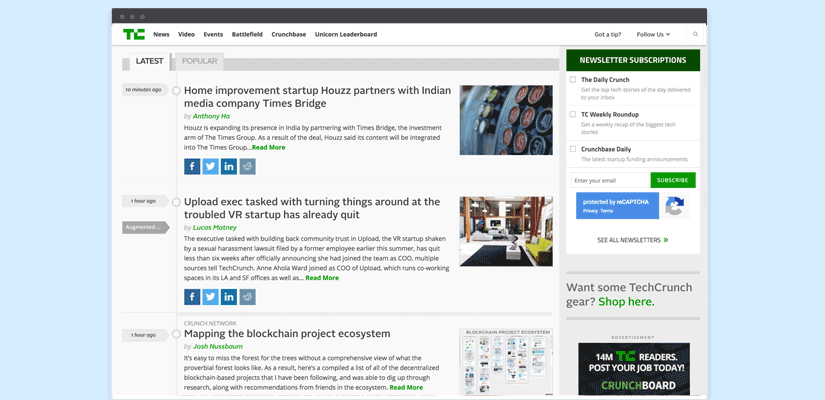Click the Crunchboard job advertisement banner

click(x=633, y=369)
